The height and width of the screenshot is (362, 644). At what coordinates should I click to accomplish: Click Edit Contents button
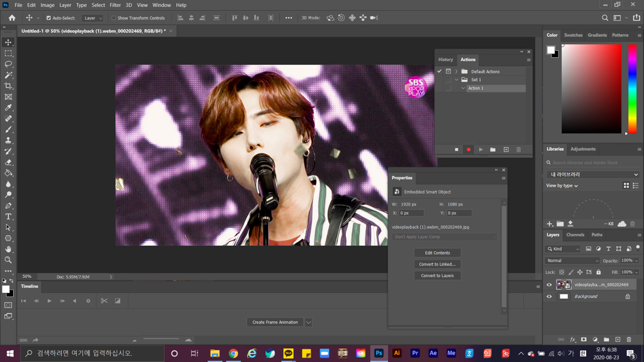pyautogui.click(x=438, y=253)
